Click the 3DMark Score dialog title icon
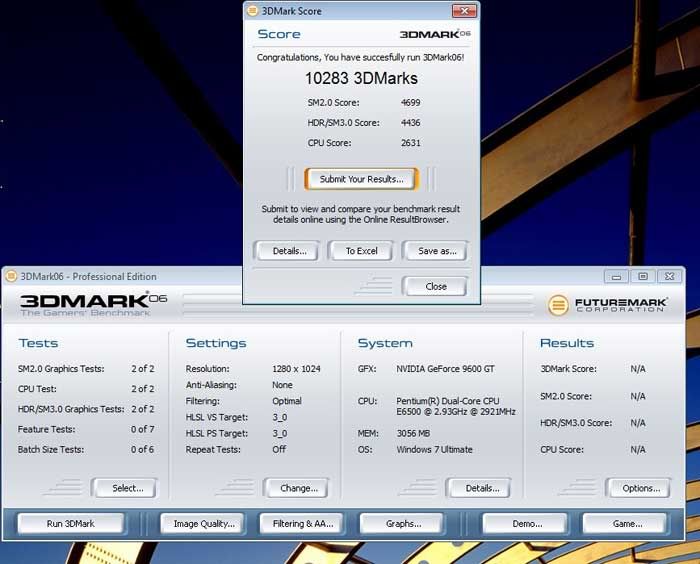This screenshot has width=700, height=564. 253,11
